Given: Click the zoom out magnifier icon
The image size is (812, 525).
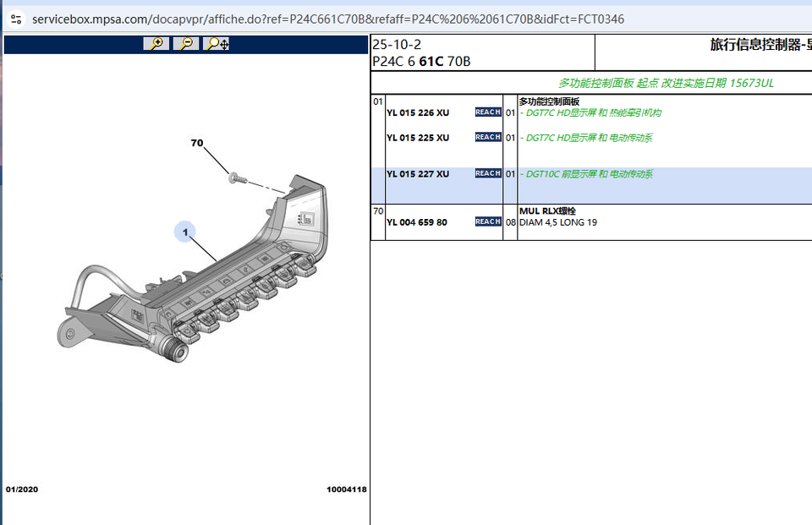Looking at the screenshot, I should pyautogui.click(x=186, y=43).
